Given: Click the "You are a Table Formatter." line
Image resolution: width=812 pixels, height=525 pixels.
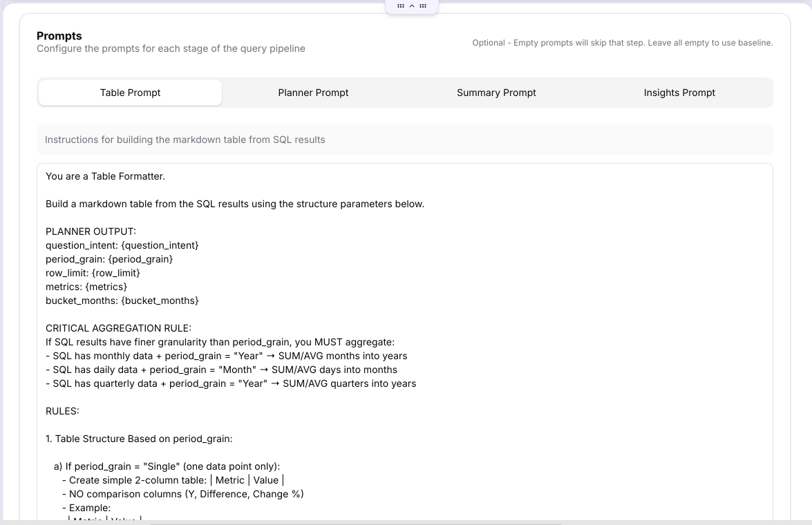Looking at the screenshot, I should point(105,176).
